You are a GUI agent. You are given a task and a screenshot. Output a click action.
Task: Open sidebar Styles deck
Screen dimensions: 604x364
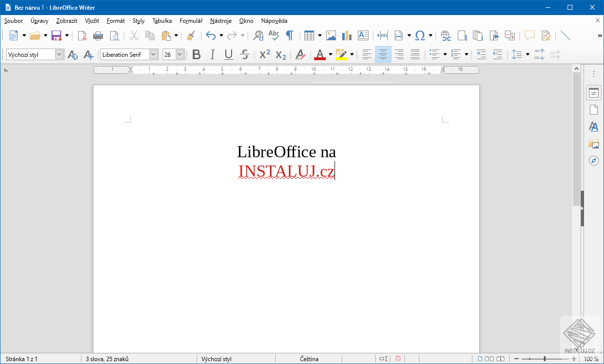pos(594,127)
